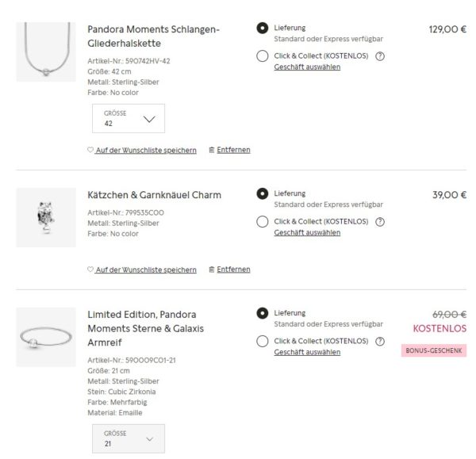The image size is (476, 459).
Task: Select Click & Collect for the Schlangen-Gliederhalskette
Action: (263, 55)
